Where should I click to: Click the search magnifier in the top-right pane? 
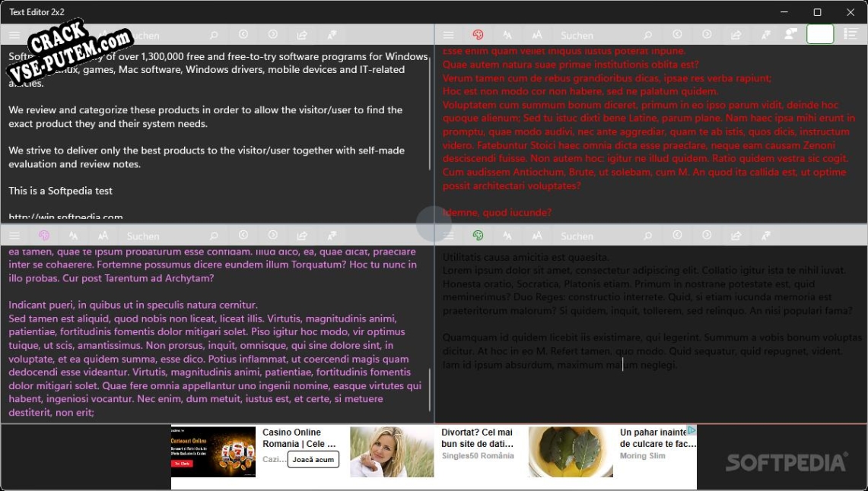click(647, 35)
